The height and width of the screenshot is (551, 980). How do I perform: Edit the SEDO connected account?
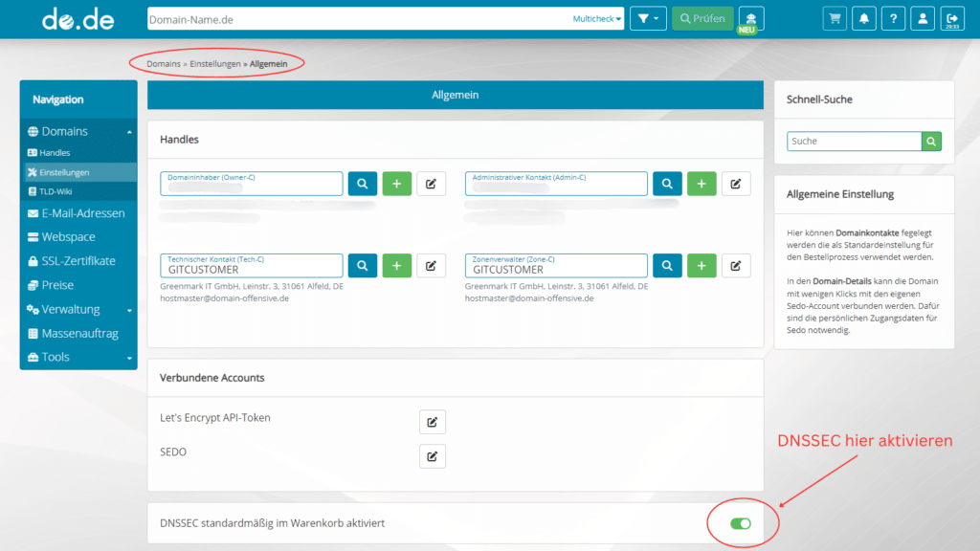point(433,456)
